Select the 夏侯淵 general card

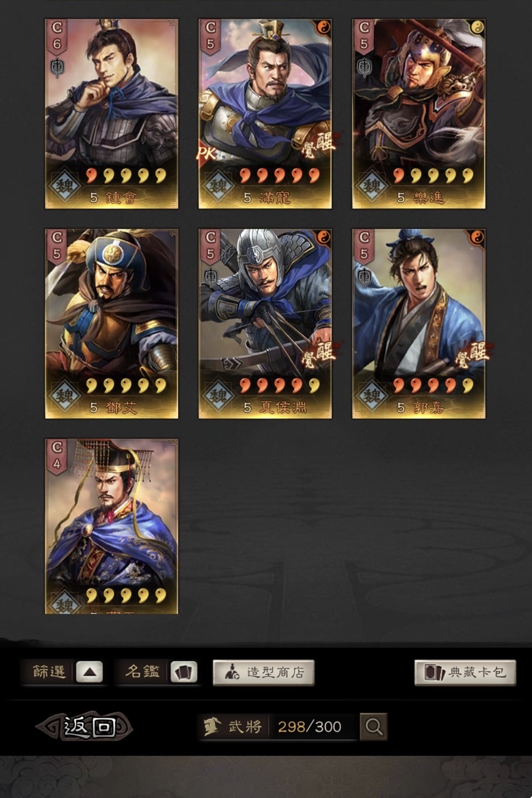click(x=265, y=324)
